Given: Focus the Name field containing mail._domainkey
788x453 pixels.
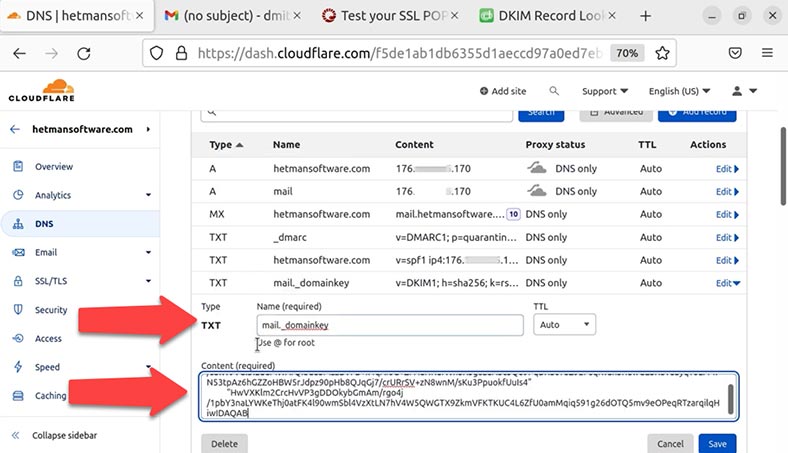Looking at the screenshot, I should tap(390, 325).
